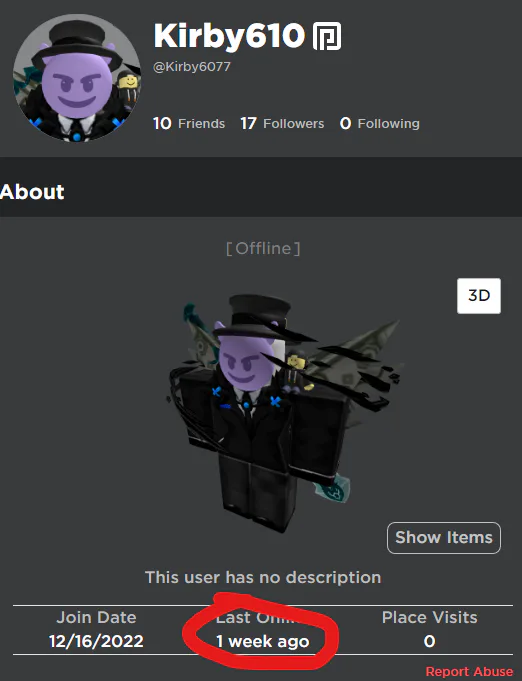Click the @Kirby6077 username text
Viewport: 522px width, 681px height.
point(192,67)
